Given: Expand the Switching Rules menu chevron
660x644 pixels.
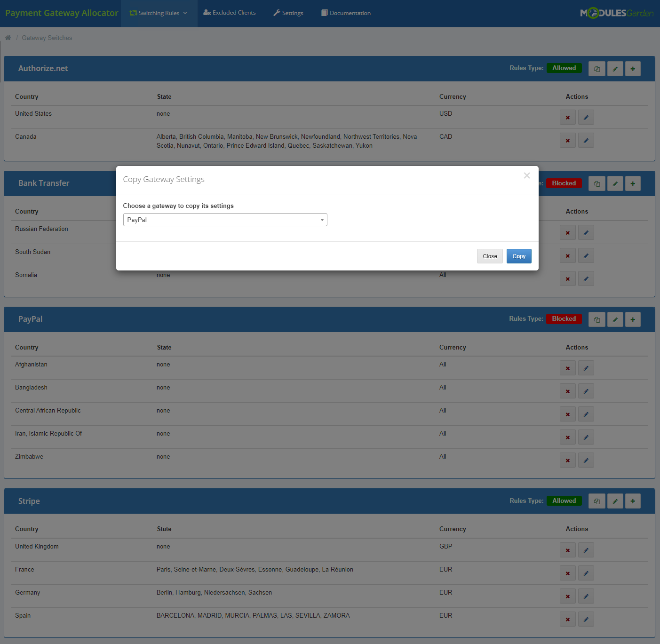Looking at the screenshot, I should click(x=186, y=13).
